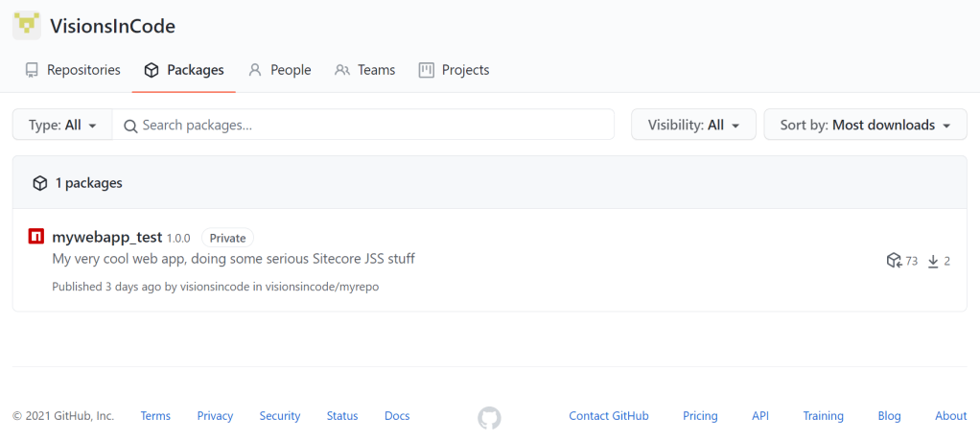Click the magnifier icon in search box

(x=130, y=126)
